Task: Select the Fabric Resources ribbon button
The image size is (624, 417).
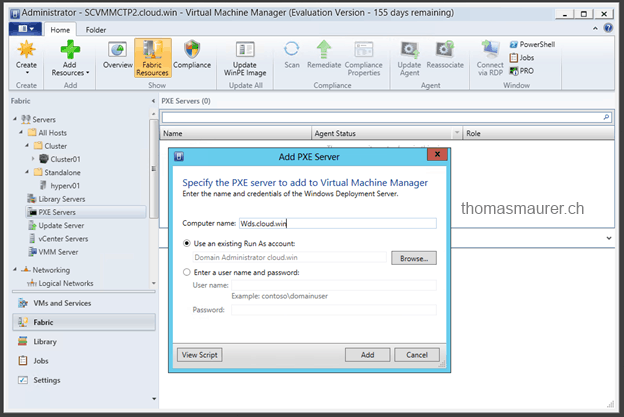Action: [152, 58]
